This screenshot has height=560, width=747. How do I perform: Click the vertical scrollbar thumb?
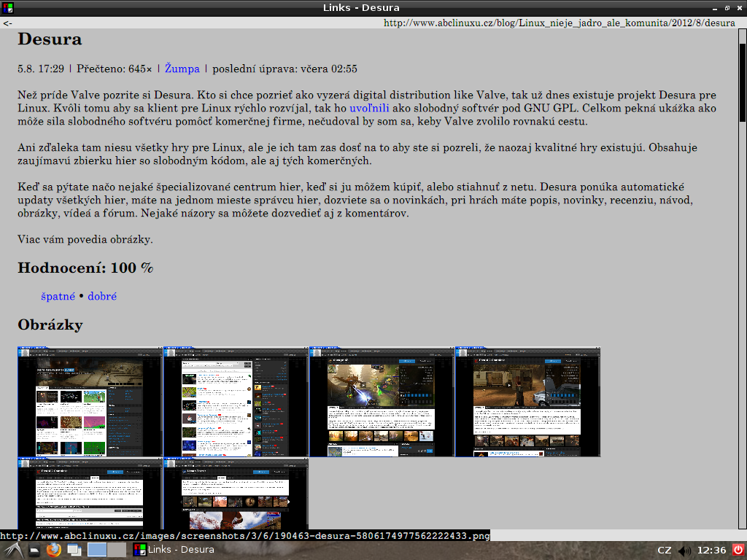coord(742,83)
